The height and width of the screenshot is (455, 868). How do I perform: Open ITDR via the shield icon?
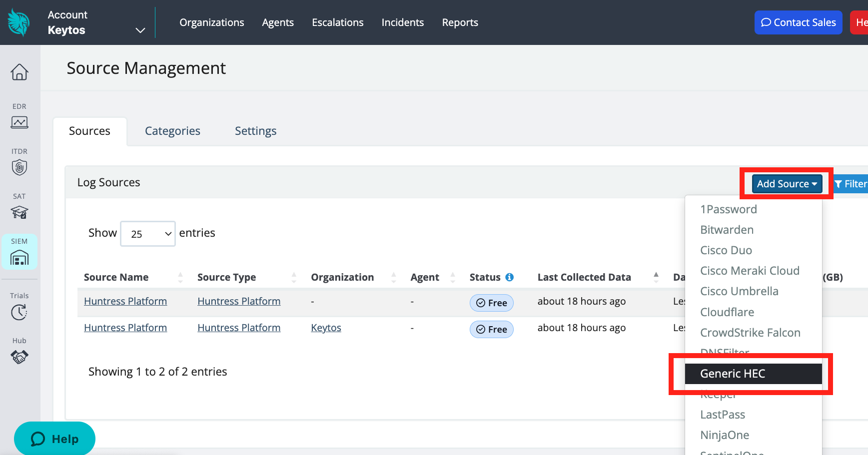click(x=19, y=167)
